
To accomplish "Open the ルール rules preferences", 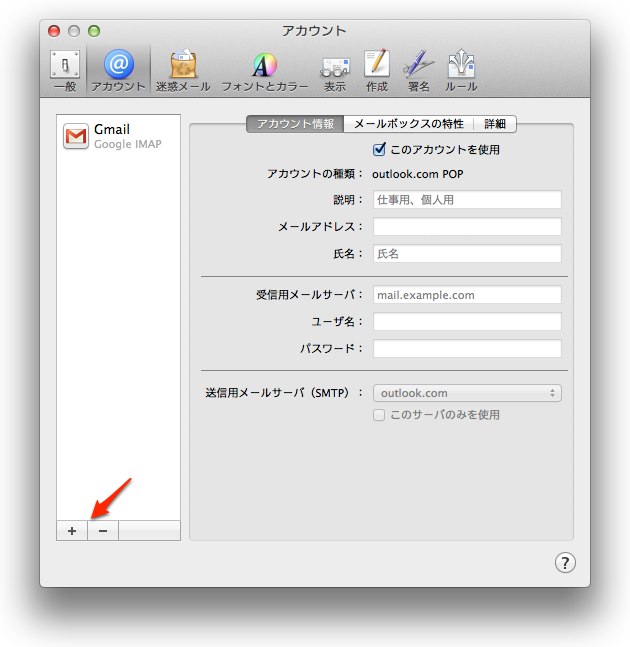I will 461,70.
